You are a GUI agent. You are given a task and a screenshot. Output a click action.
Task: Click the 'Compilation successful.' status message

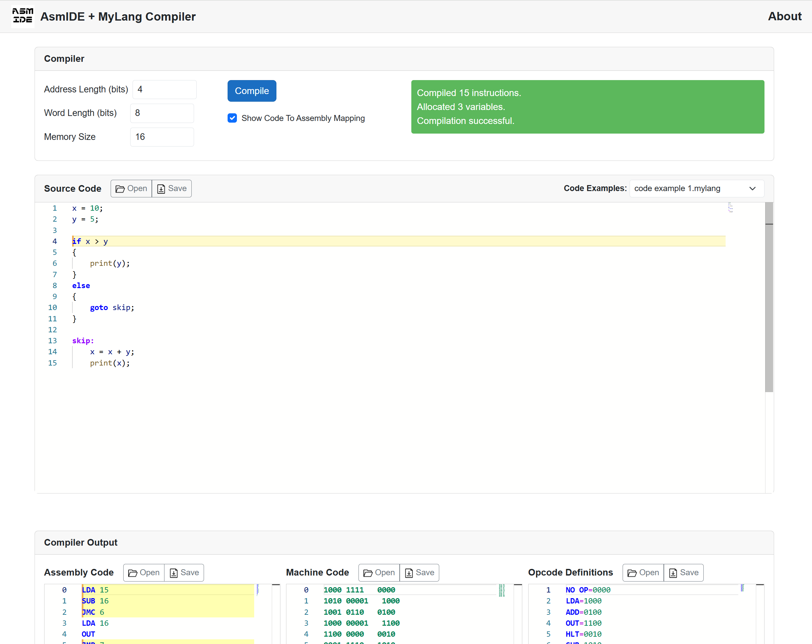(465, 121)
